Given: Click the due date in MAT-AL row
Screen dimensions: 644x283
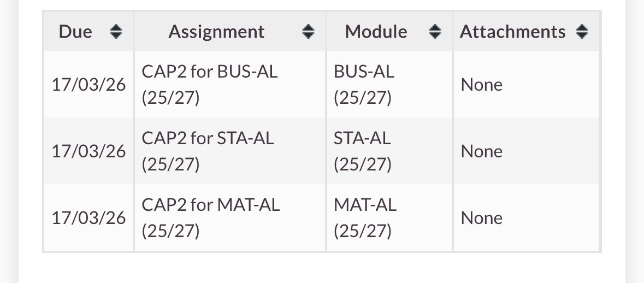Looking at the screenshot, I should (88, 219).
